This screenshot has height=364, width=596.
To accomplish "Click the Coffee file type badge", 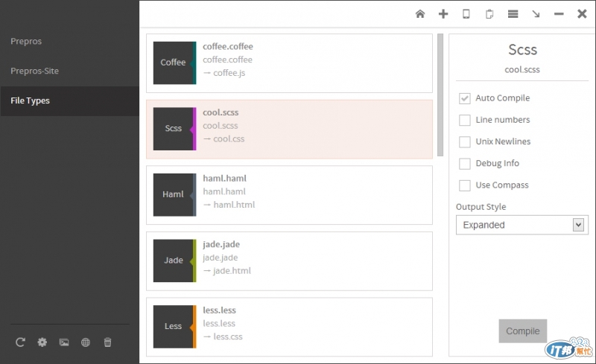I will tap(174, 63).
